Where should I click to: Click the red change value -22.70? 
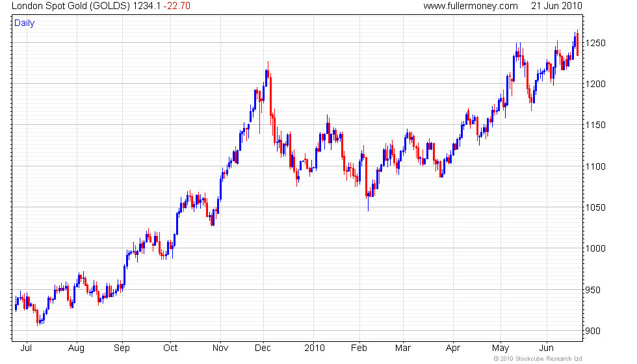click(x=177, y=6)
